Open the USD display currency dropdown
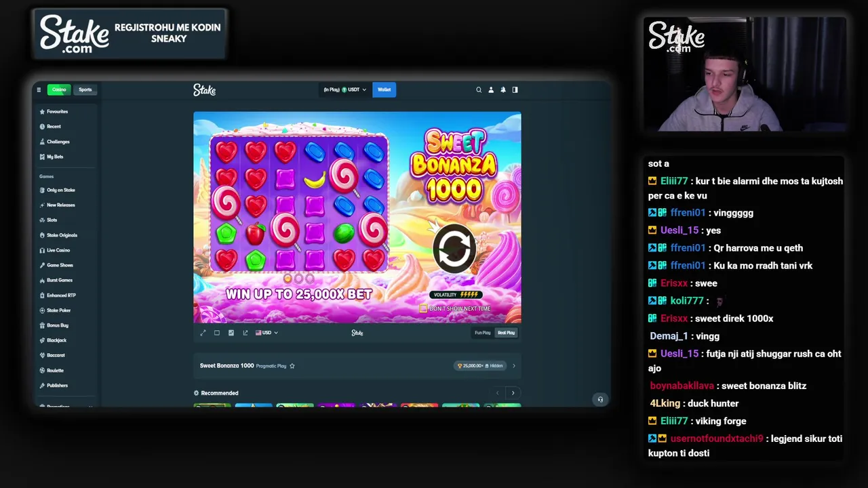 (267, 333)
